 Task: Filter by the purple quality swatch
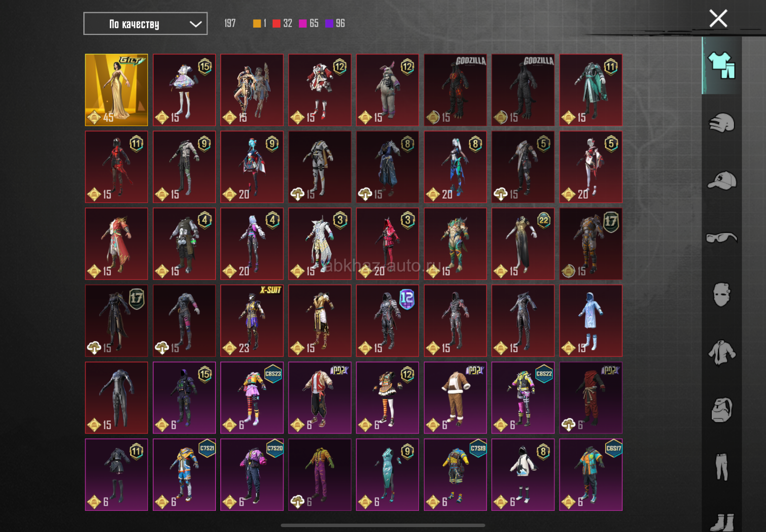[329, 24]
